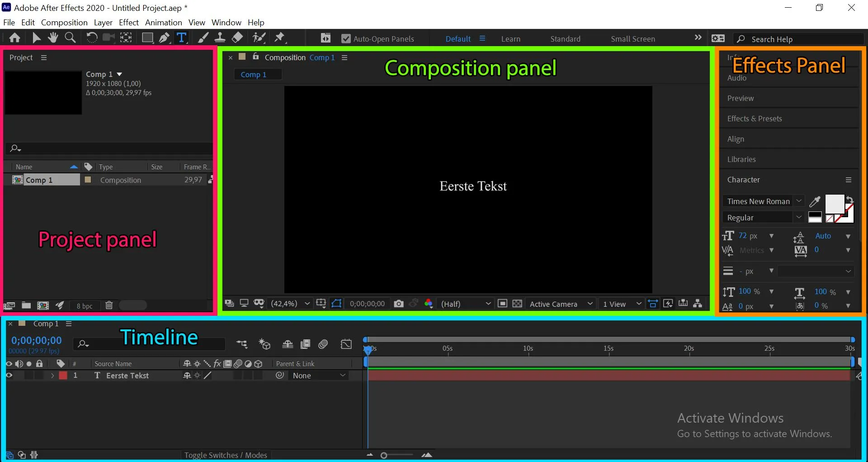Select the Hand tool
Screen dimensions: 868x462
point(53,38)
